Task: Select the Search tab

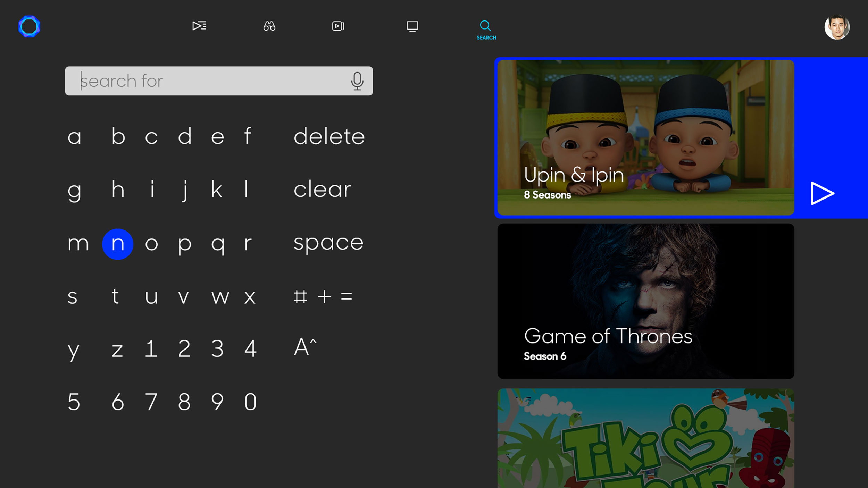Action: pyautogui.click(x=486, y=30)
